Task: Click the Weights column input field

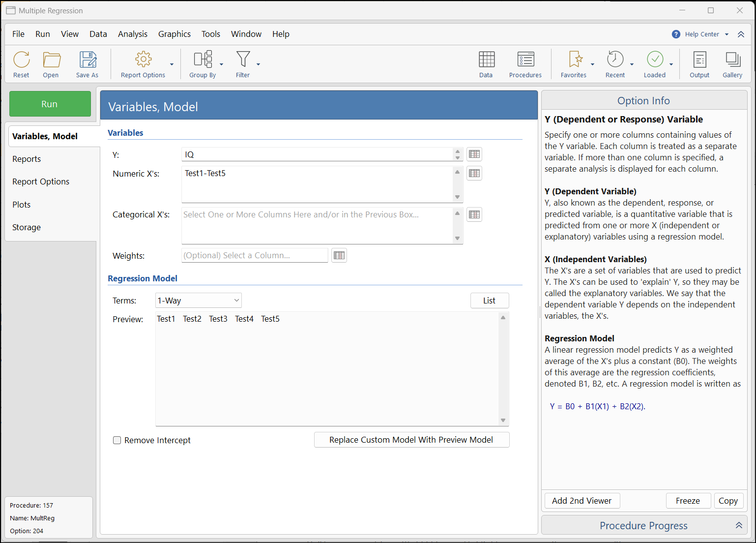Action: pyautogui.click(x=255, y=255)
